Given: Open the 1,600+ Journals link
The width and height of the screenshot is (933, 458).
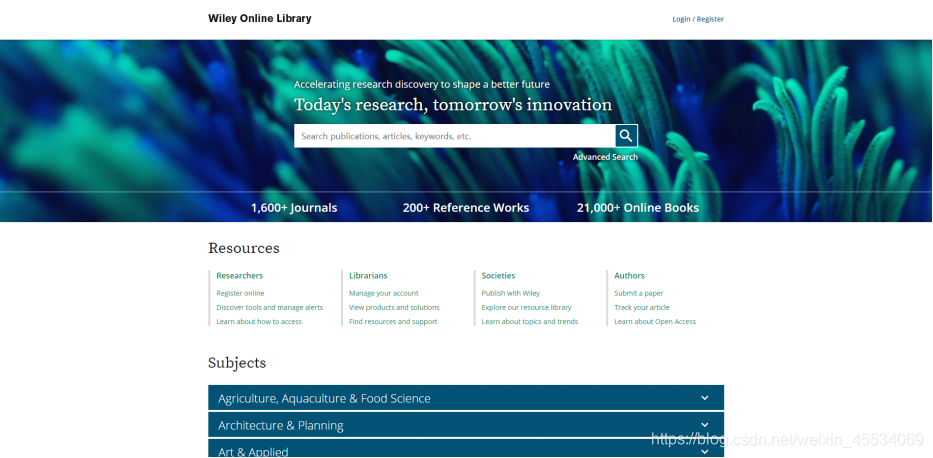Looking at the screenshot, I should coord(294,208).
